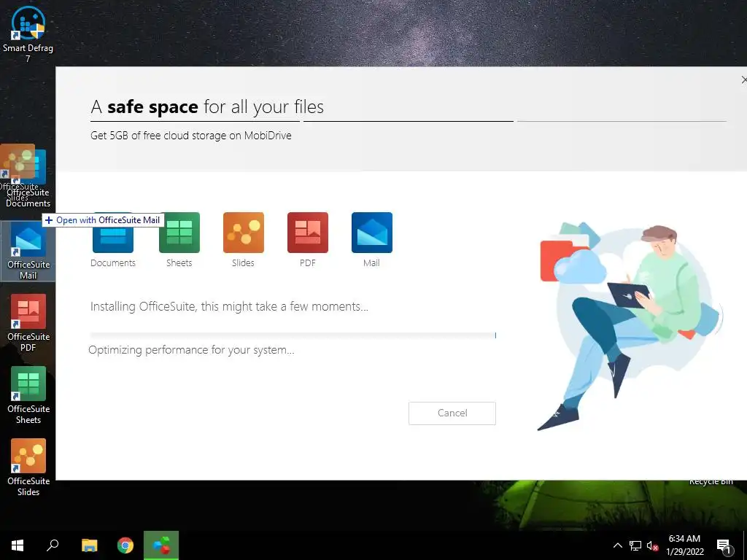Image resolution: width=747 pixels, height=560 pixels.
Task: Click the Sheets icon in installer
Action: pyautogui.click(x=179, y=233)
